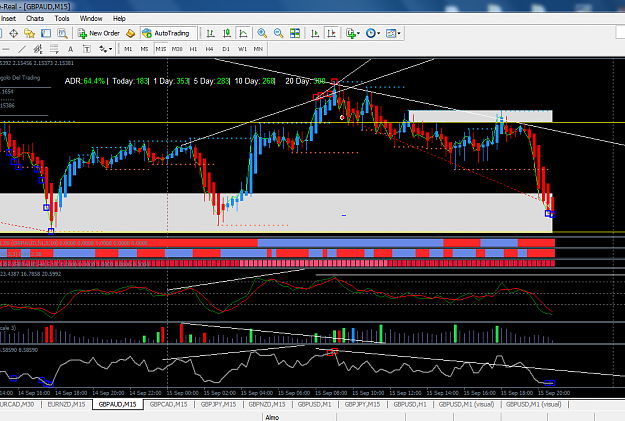Set timeframe to W1
625x421 pixels.
(242, 49)
